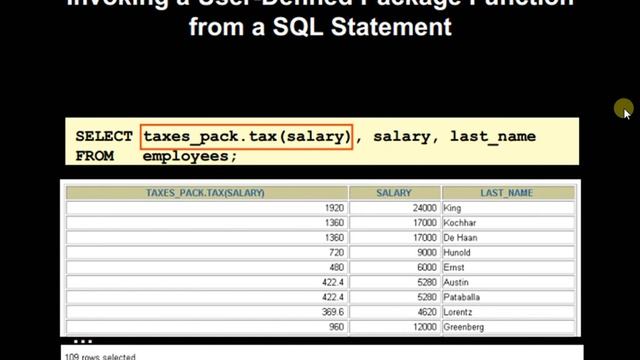The image size is (640, 360).
Task: Click the SALARY column header
Action: [395, 193]
